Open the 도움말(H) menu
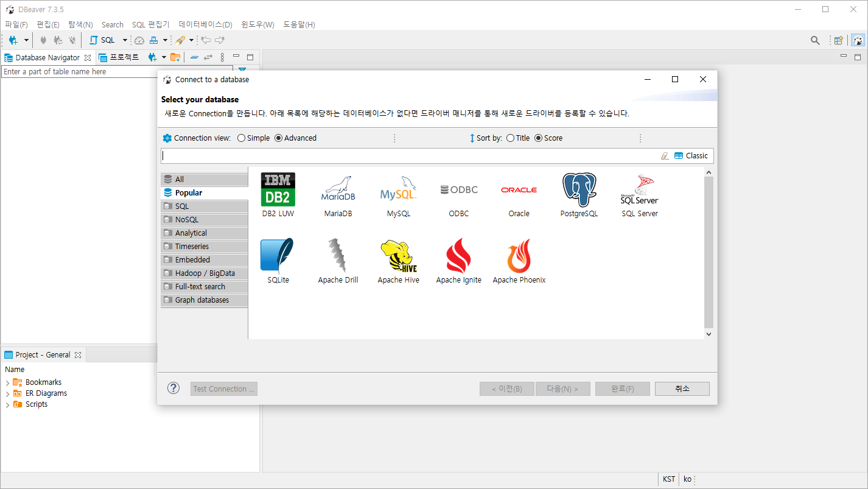The height and width of the screenshot is (489, 868). [x=299, y=24]
